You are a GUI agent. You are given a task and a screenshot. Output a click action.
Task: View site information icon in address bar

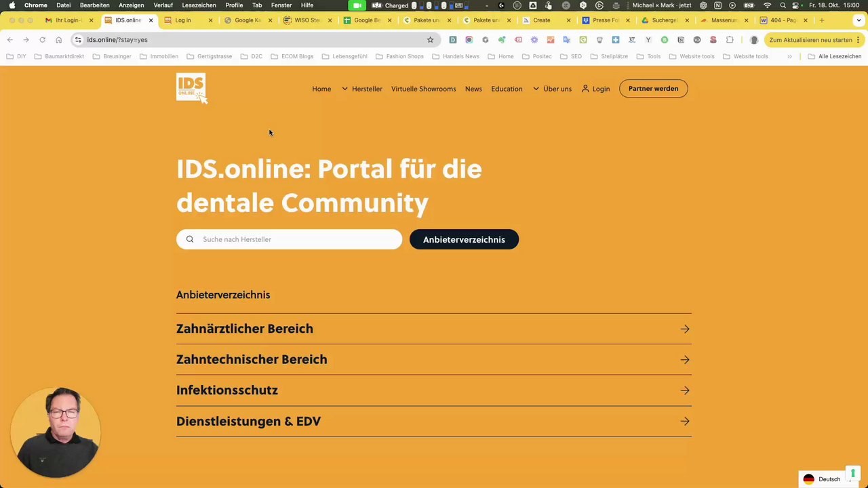(x=78, y=40)
